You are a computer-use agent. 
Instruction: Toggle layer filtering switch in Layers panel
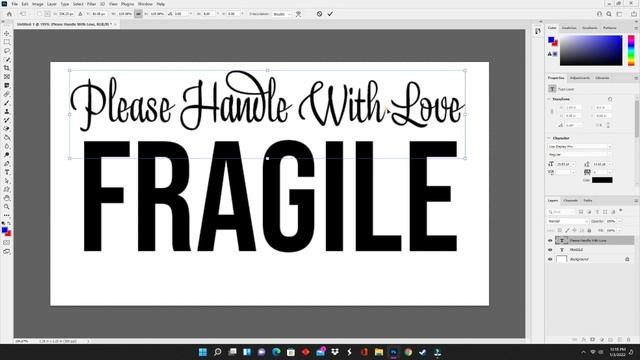621,211
